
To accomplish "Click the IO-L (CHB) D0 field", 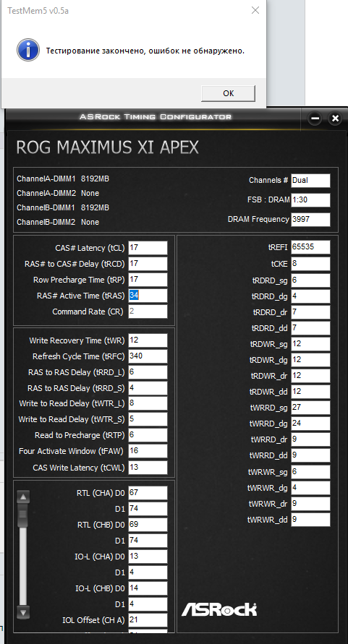I will click(x=148, y=588).
